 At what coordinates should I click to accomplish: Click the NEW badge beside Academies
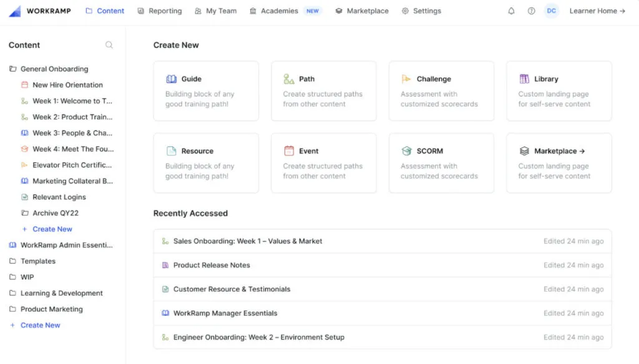pyautogui.click(x=313, y=11)
